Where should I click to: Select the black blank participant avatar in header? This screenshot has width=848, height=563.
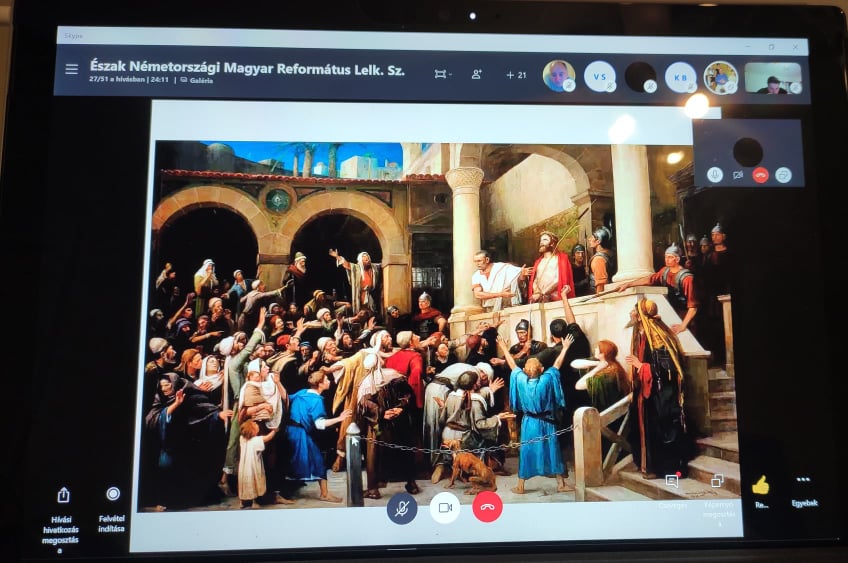tap(640, 77)
